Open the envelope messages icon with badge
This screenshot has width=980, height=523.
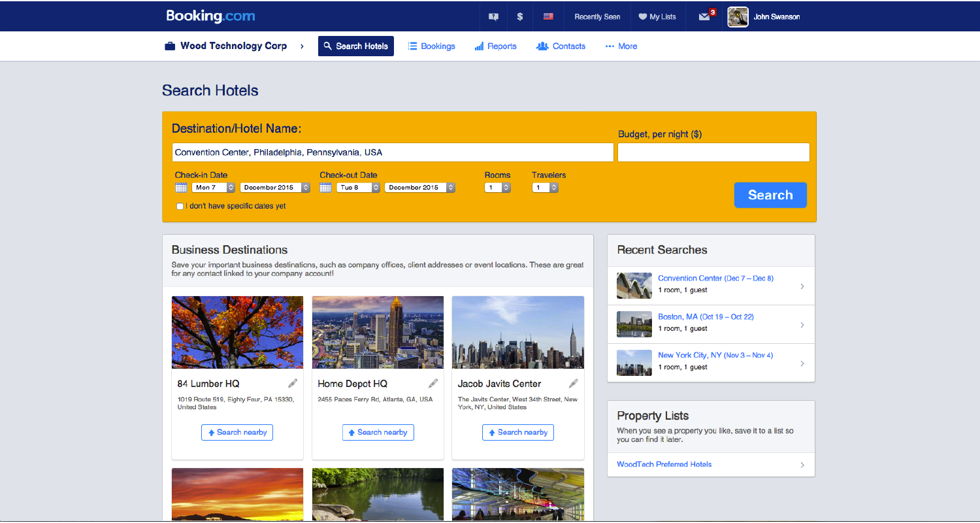tap(707, 16)
